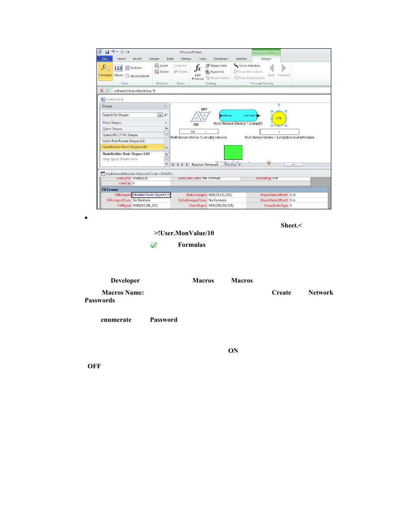
Task: Click the Shape Action ribbon button
Action: coord(218,78)
